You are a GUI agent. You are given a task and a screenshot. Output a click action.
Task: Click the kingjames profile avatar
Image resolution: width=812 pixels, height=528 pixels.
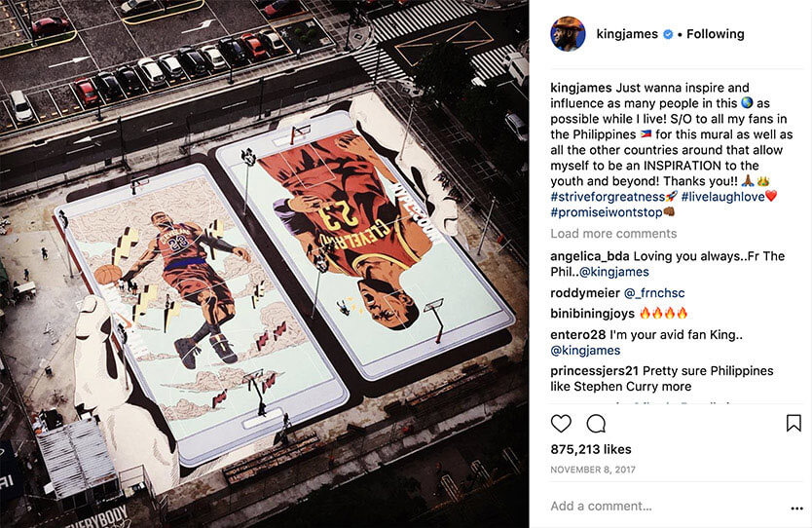tap(568, 34)
